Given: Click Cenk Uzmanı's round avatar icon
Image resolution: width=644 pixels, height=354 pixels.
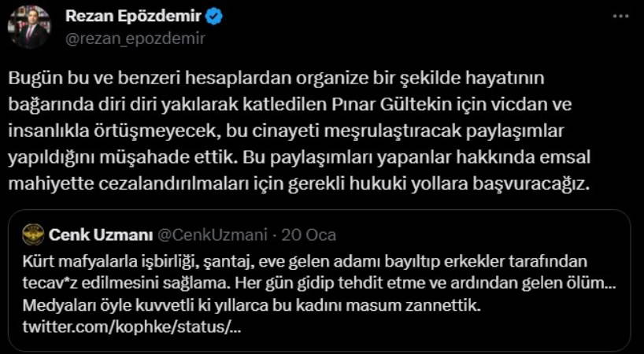Looking at the screenshot, I should coord(34,234).
